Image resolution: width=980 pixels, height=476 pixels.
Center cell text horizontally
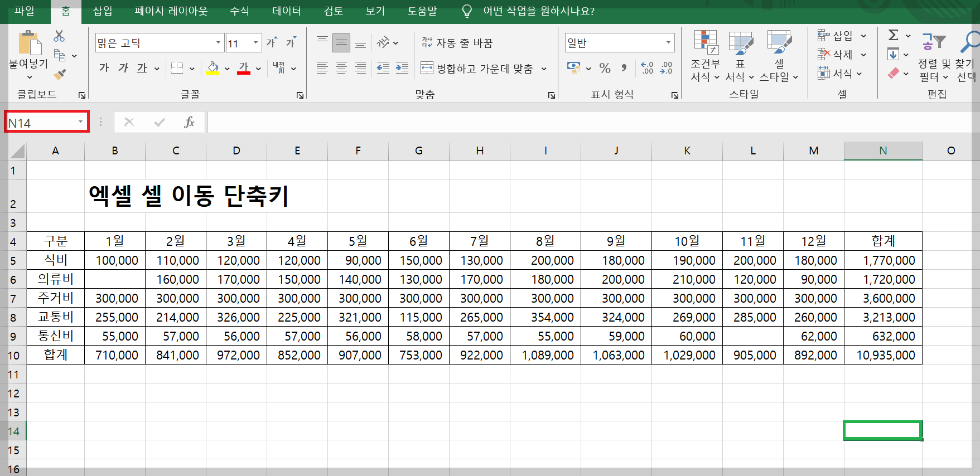pyautogui.click(x=341, y=68)
